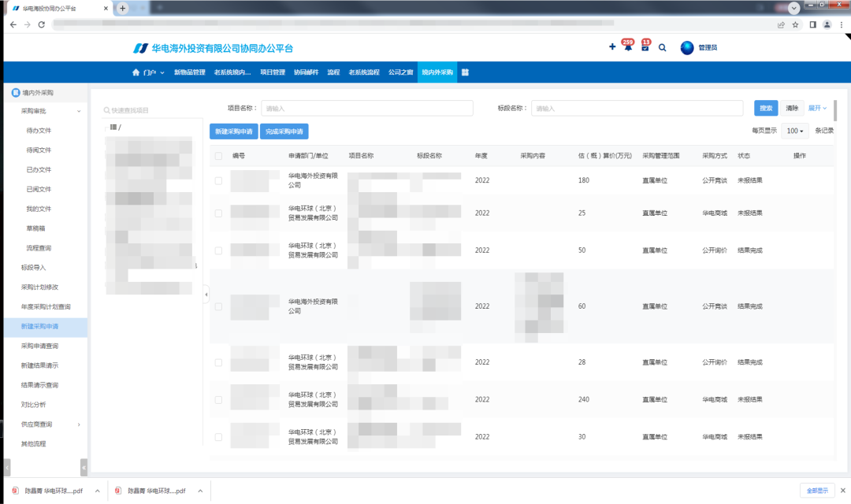
Task: Click the 项目名称 input field
Action: pos(366,108)
